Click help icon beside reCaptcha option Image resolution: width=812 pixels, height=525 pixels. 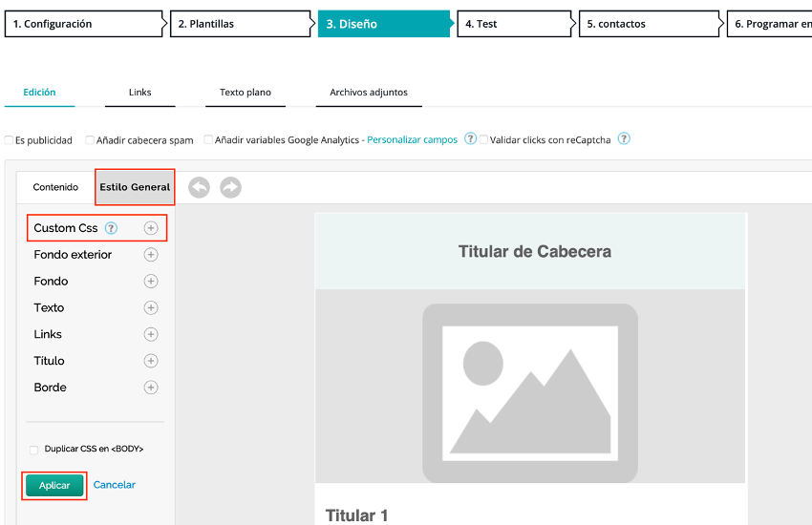pyautogui.click(x=624, y=139)
